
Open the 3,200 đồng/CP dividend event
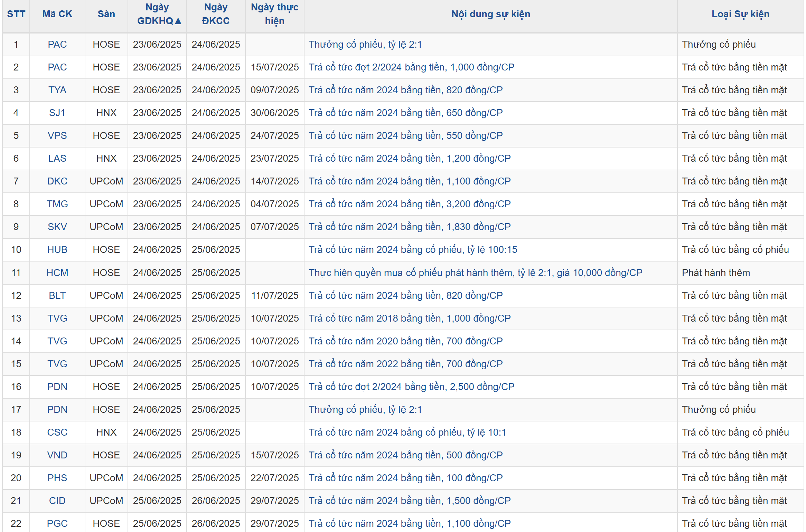tap(410, 204)
